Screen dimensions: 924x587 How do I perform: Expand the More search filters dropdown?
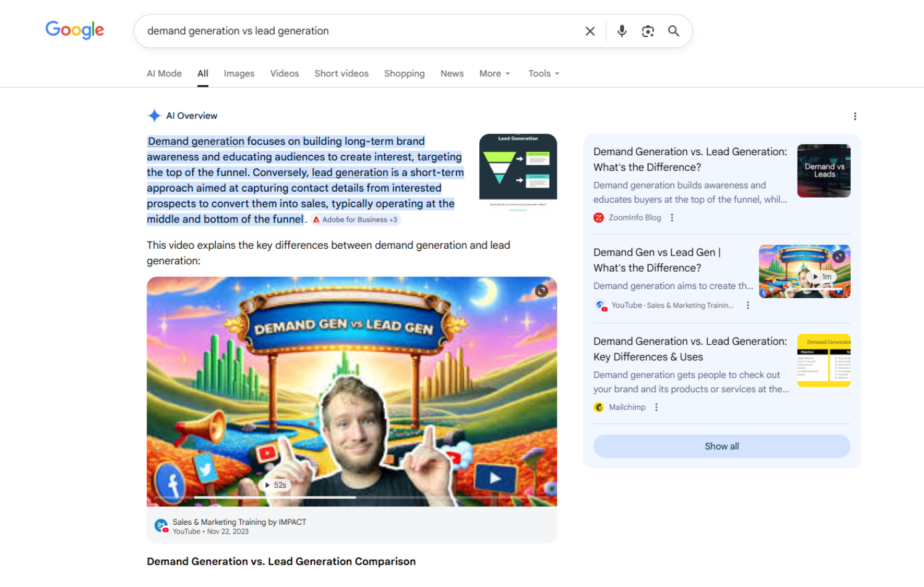[495, 74]
